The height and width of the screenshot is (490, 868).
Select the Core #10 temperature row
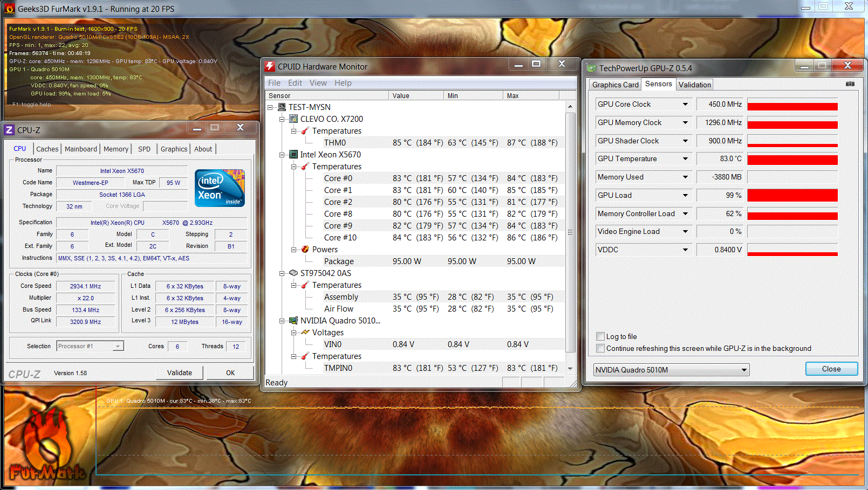click(x=415, y=238)
